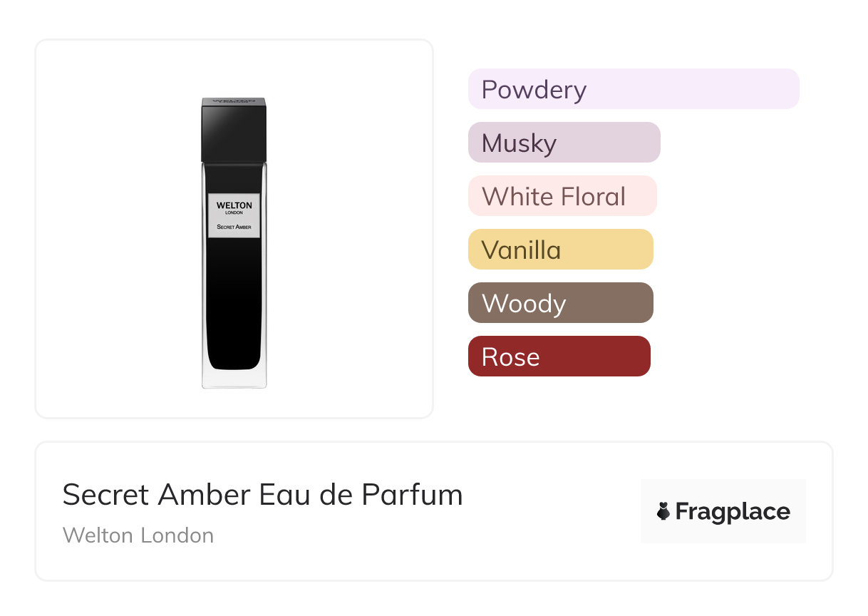Viewport: 868px width, 616px height.
Task: Click the White Floral accord bar
Action: [x=562, y=196]
